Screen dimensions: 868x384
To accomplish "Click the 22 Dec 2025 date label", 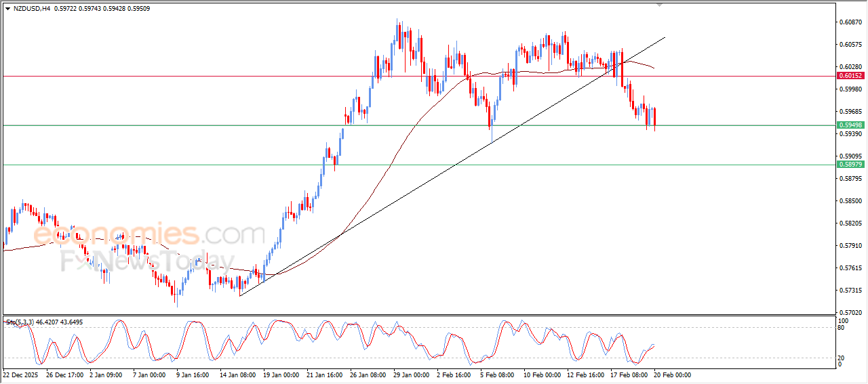I will pyautogui.click(x=21, y=375).
